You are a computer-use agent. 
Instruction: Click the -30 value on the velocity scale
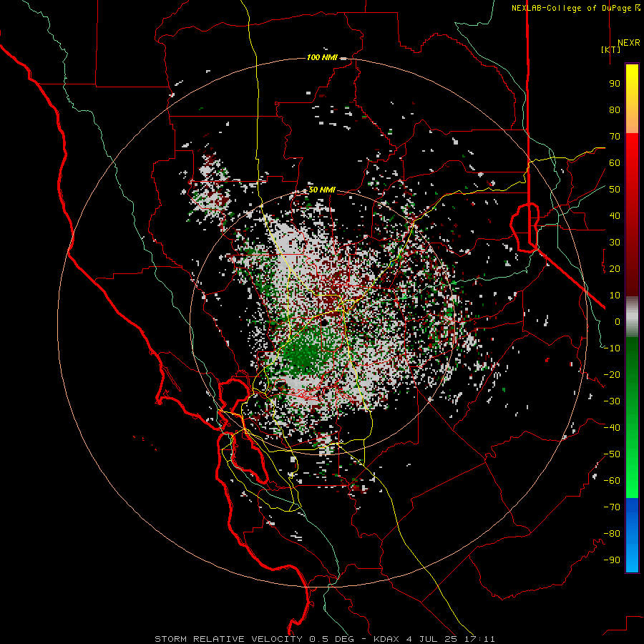[612, 401]
